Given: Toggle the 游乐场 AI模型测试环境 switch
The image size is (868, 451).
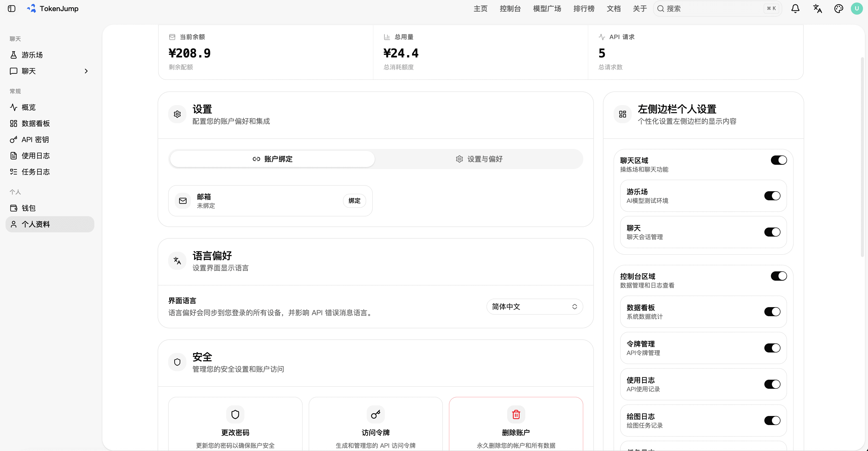Looking at the screenshot, I should pyautogui.click(x=772, y=196).
